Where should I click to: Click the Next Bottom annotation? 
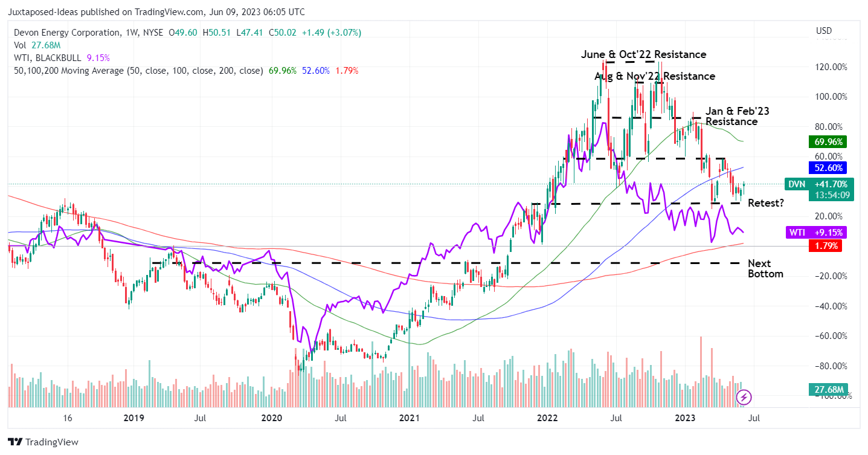point(765,268)
